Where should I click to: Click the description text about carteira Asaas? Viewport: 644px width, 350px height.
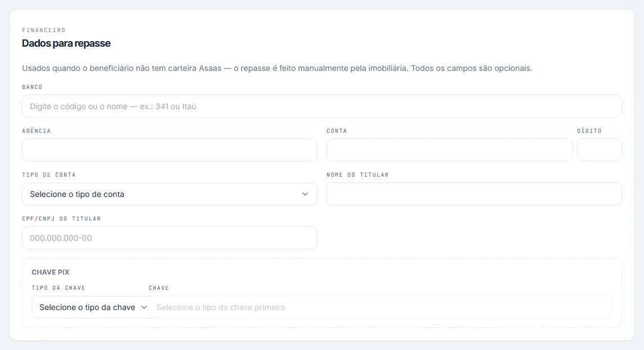click(277, 68)
